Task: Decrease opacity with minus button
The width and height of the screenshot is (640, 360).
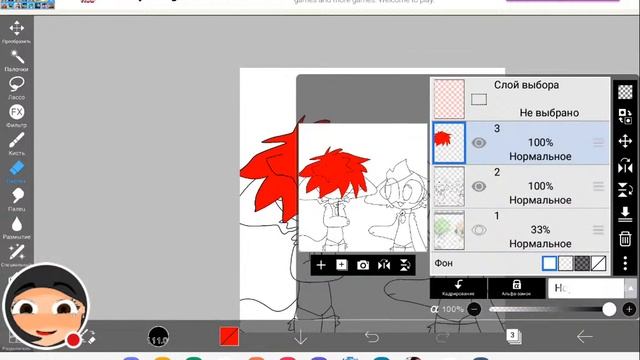Action: (x=474, y=309)
